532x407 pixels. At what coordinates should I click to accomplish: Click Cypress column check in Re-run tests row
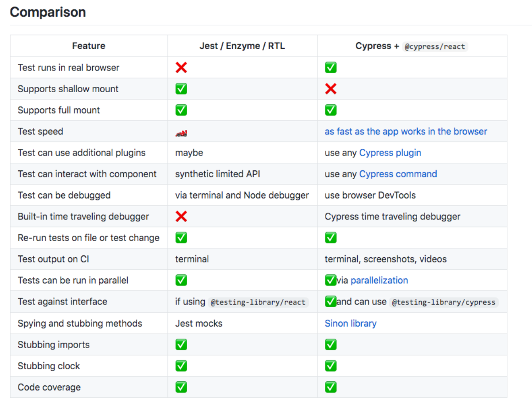(x=331, y=238)
